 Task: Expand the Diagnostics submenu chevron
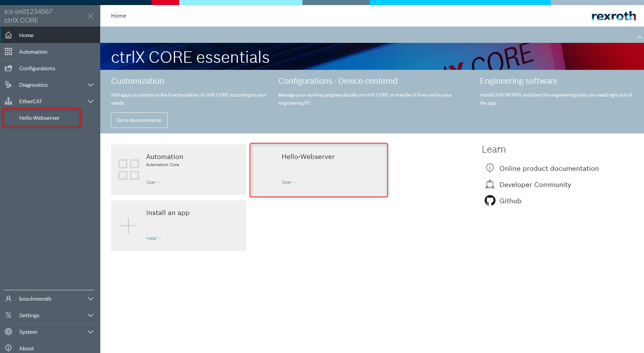pyautogui.click(x=90, y=85)
